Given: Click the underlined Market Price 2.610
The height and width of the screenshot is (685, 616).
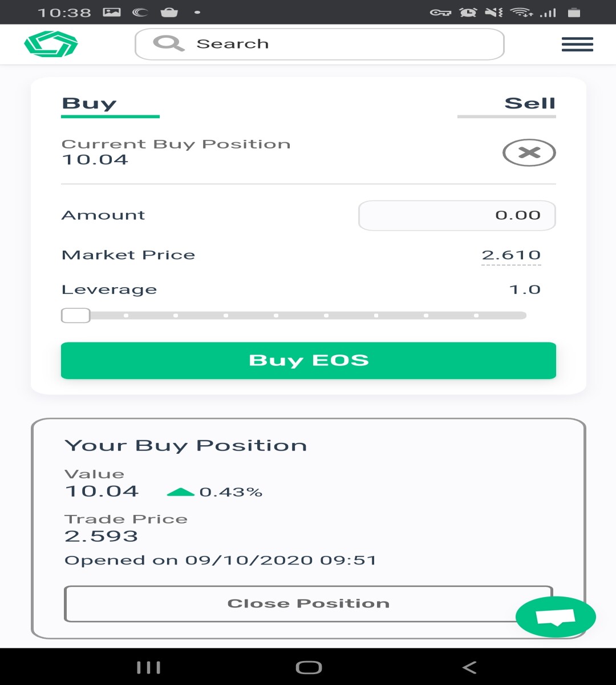Looking at the screenshot, I should coord(511,255).
